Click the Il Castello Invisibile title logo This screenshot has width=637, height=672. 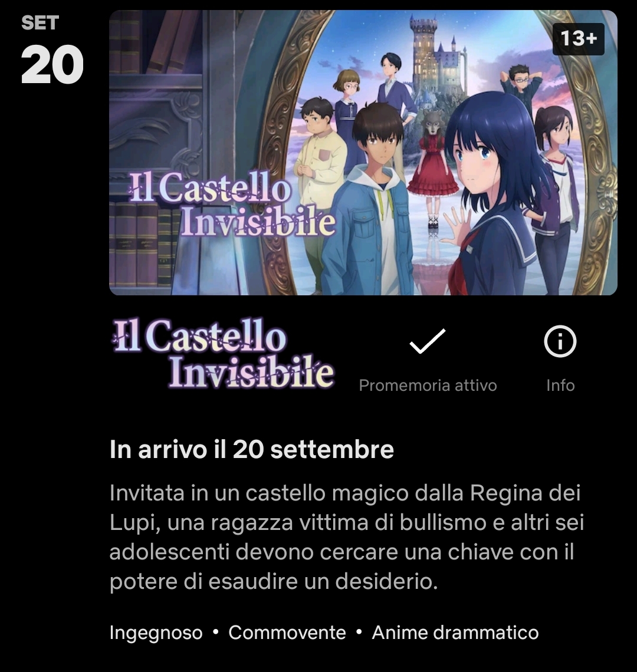(x=223, y=354)
